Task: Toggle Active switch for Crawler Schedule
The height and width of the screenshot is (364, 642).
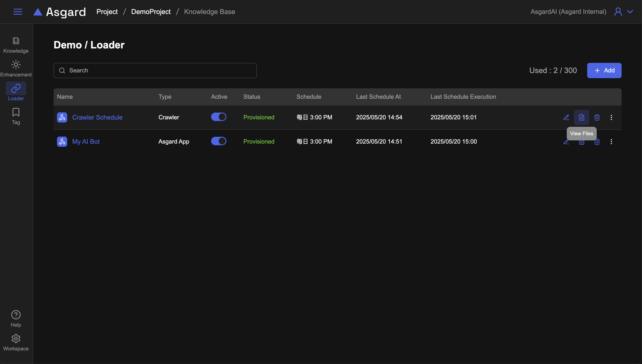Action: click(x=218, y=117)
